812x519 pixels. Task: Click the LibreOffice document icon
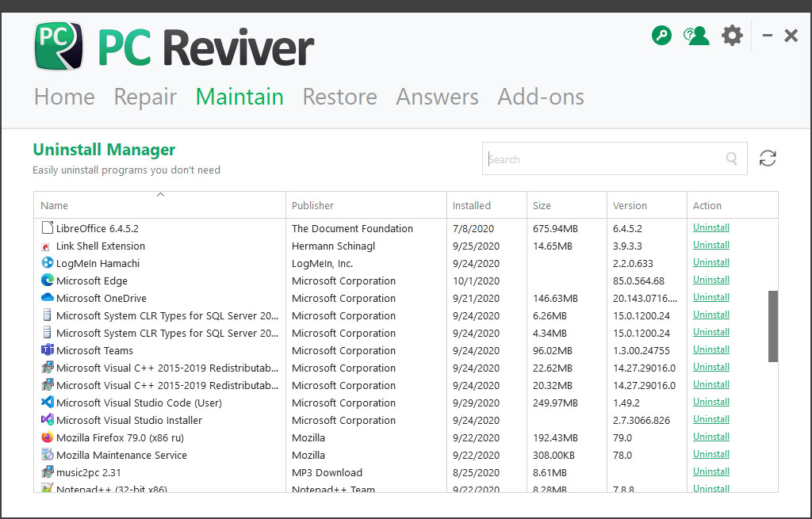click(47, 228)
